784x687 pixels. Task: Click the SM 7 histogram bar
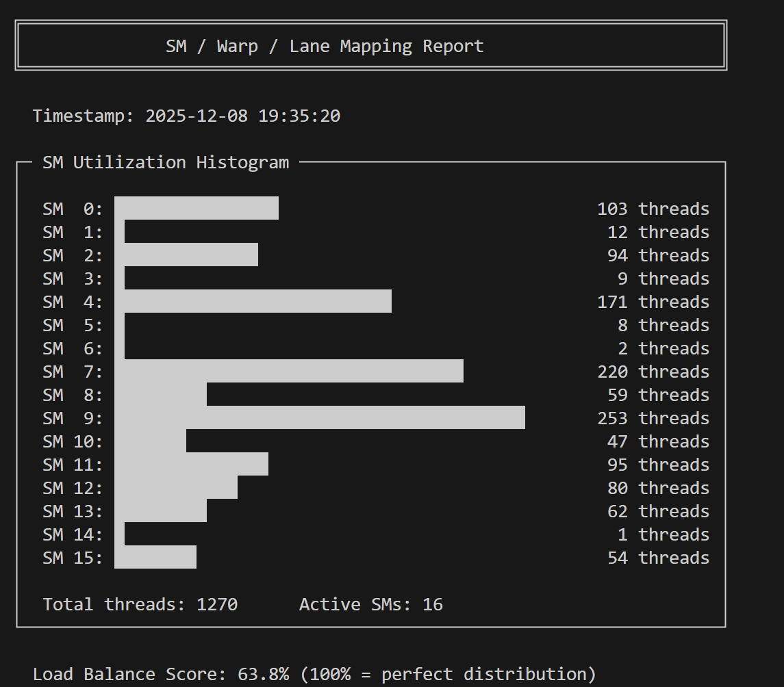tap(288, 372)
